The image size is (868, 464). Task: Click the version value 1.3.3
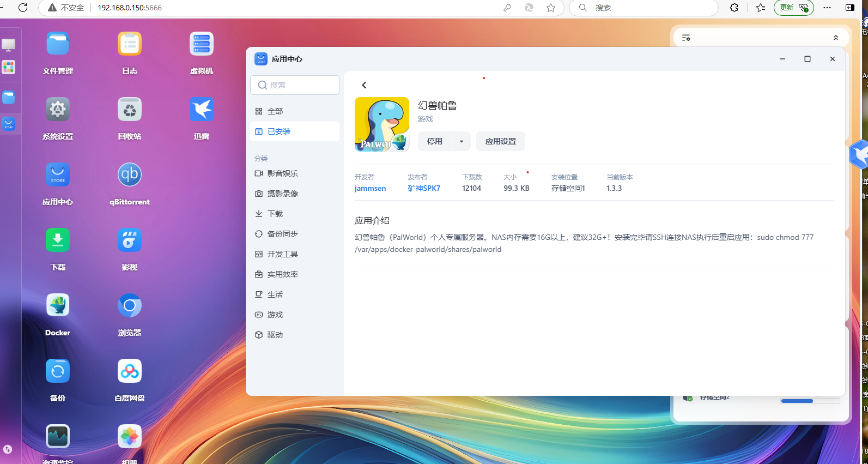pos(614,188)
